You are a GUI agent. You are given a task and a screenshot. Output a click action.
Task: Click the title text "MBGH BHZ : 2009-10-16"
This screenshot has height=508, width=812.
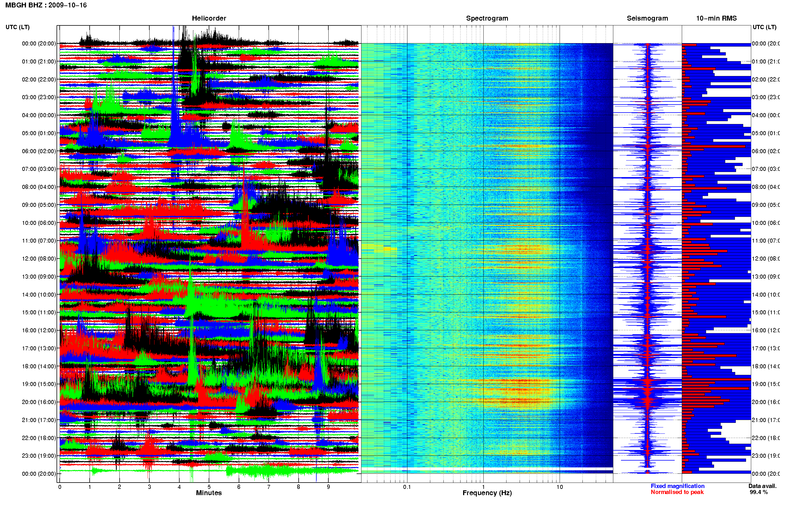(46, 5)
